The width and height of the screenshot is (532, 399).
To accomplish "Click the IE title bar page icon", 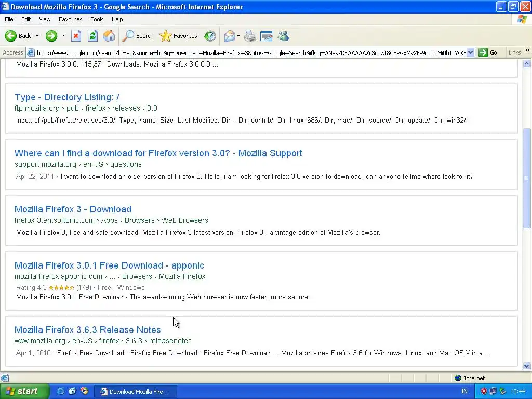I will click(5, 6).
